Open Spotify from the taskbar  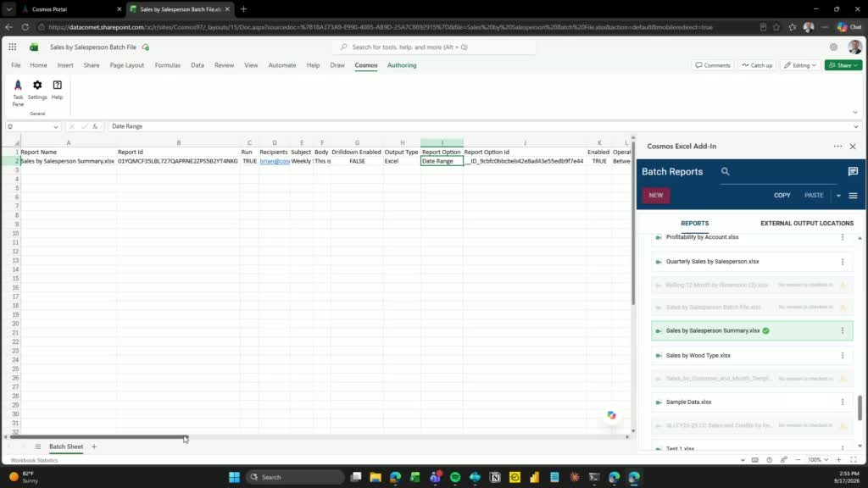(x=455, y=477)
